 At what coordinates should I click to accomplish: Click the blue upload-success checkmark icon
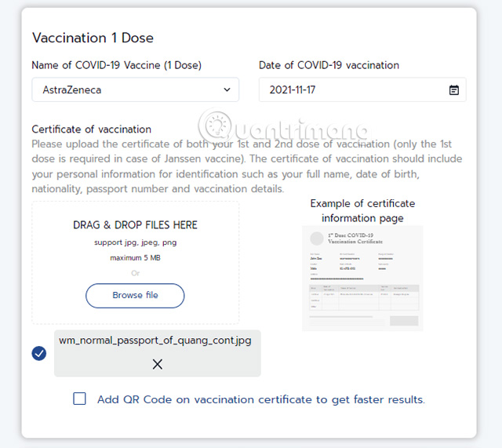(39, 354)
